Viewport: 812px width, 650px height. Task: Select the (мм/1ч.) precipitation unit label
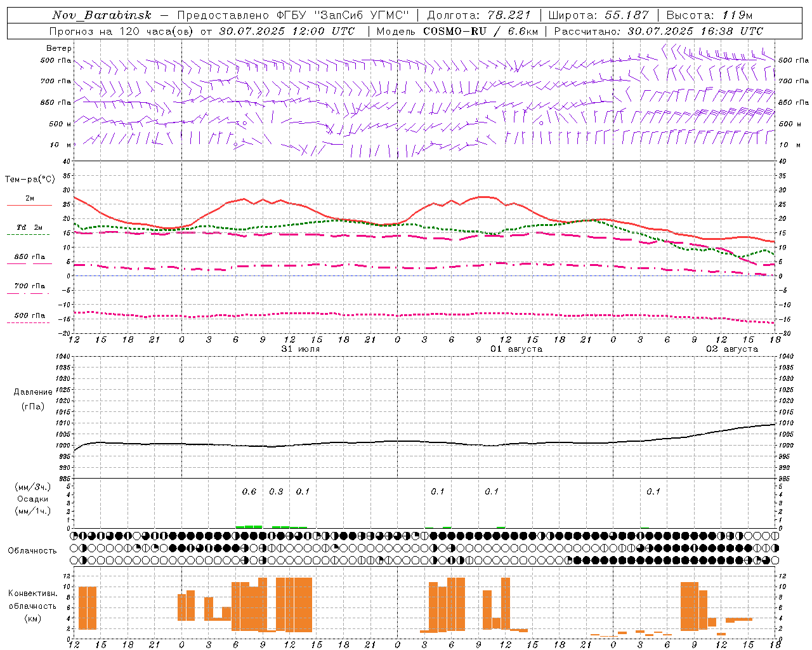coord(33,511)
